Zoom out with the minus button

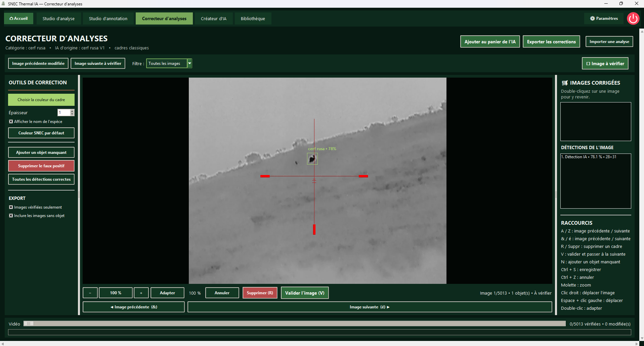(90, 293)
